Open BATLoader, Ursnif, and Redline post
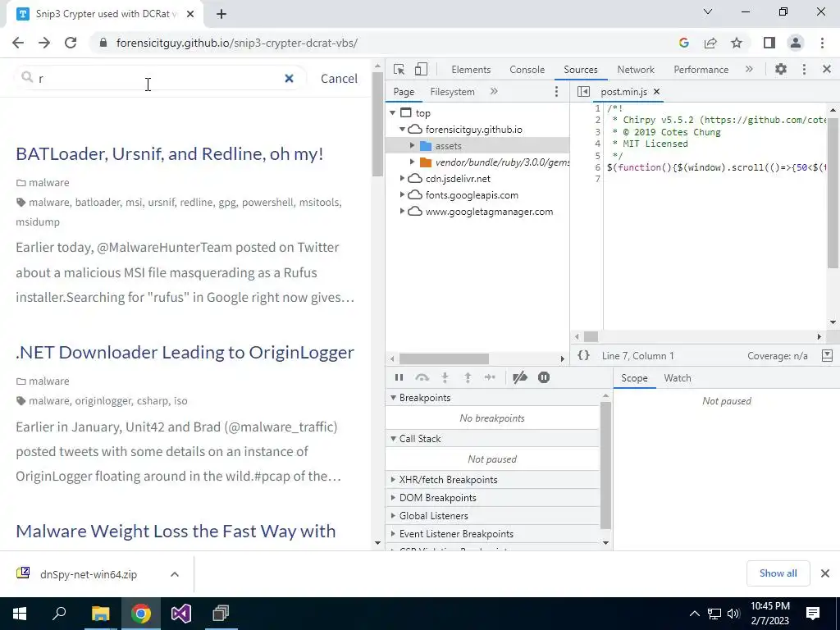 (x=169, y=153)
